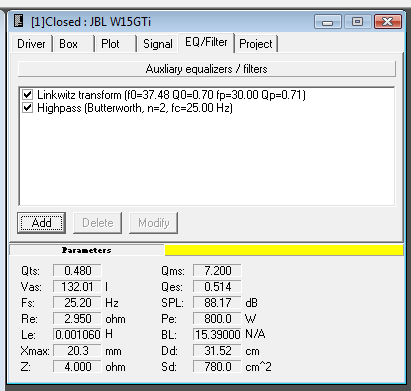Click the Vas value field 132.01
The height and width of the screenshot is (391, 411).
(x=77, y=286)
